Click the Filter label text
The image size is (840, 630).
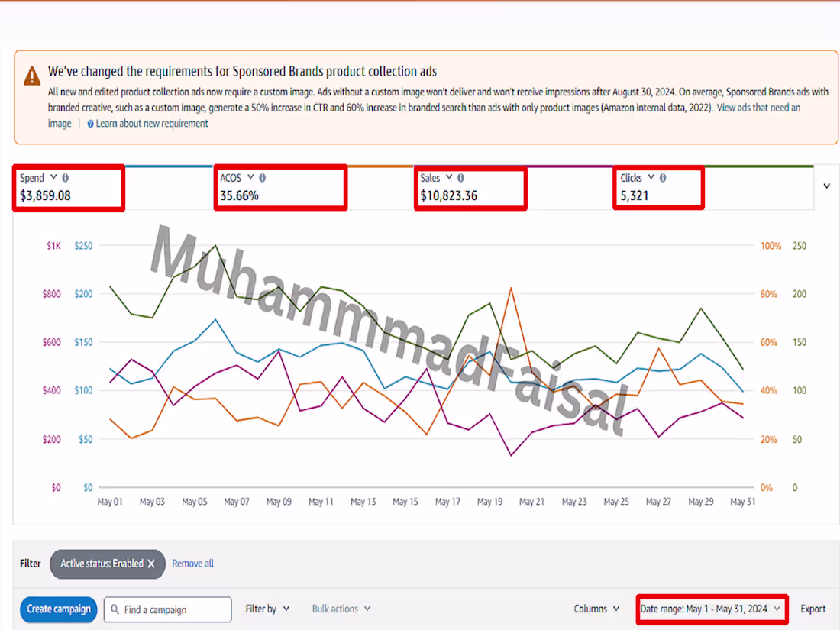[x=30, y=564]
